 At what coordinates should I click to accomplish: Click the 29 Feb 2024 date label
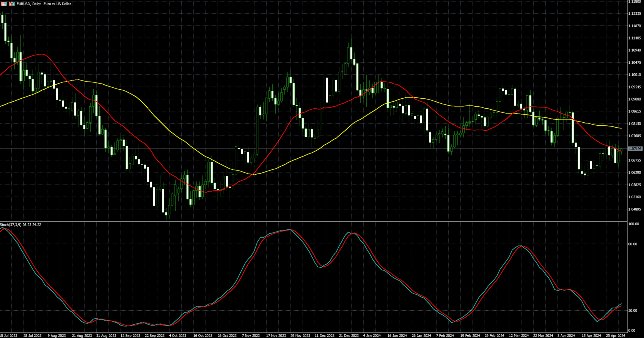click(x=495, y=336)
